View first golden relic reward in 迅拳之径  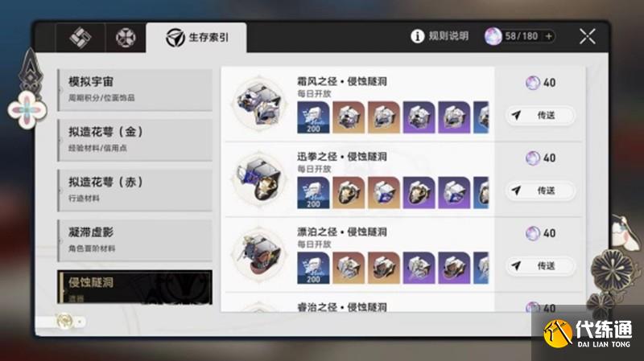349,193
